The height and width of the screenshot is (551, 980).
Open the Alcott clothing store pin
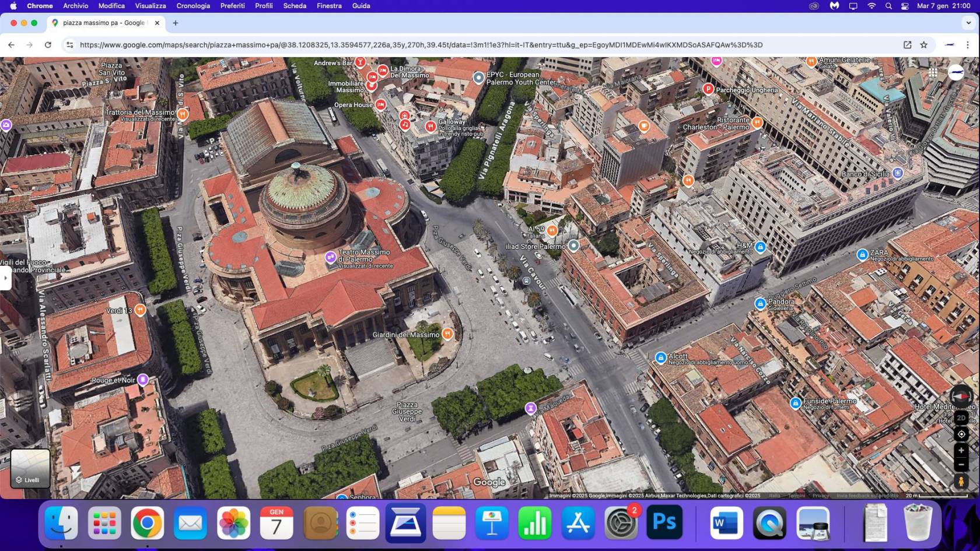[660, 357]
